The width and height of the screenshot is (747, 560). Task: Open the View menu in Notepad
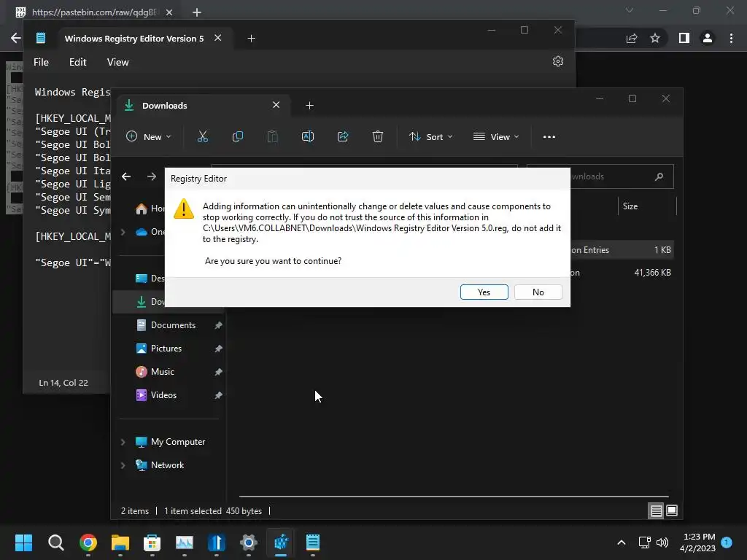[117, 63]
